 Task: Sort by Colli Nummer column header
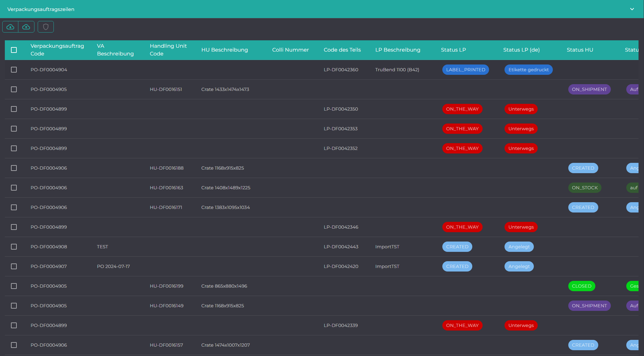[290, 50]
